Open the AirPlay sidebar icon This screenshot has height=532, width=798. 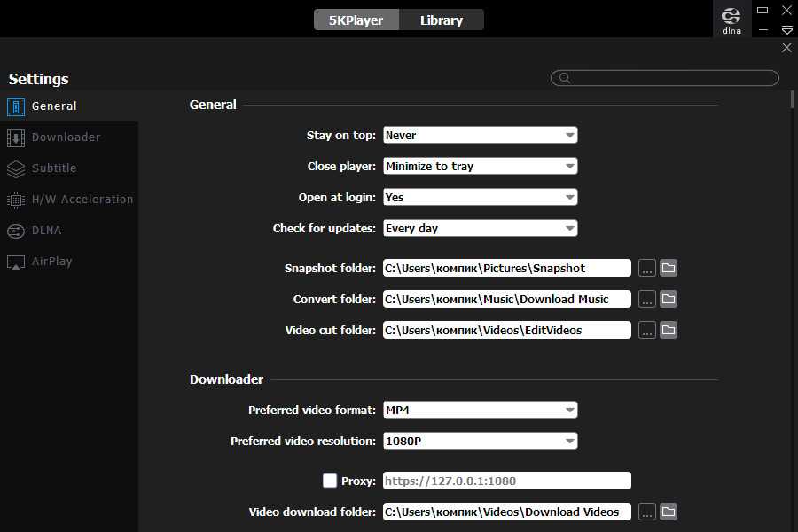pyautogui.click(x=15, y=262)
